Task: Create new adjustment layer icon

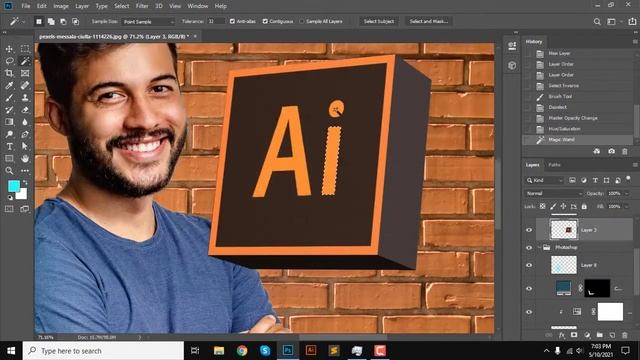Action: (587, 335)
